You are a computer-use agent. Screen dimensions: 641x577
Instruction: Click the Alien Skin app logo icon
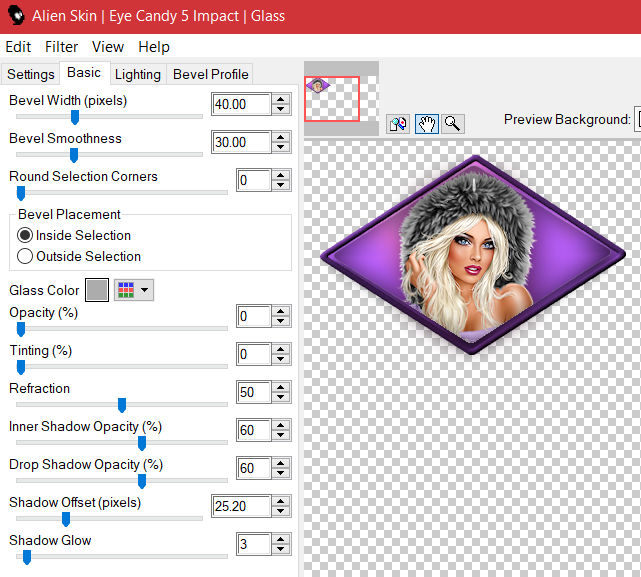15,16
